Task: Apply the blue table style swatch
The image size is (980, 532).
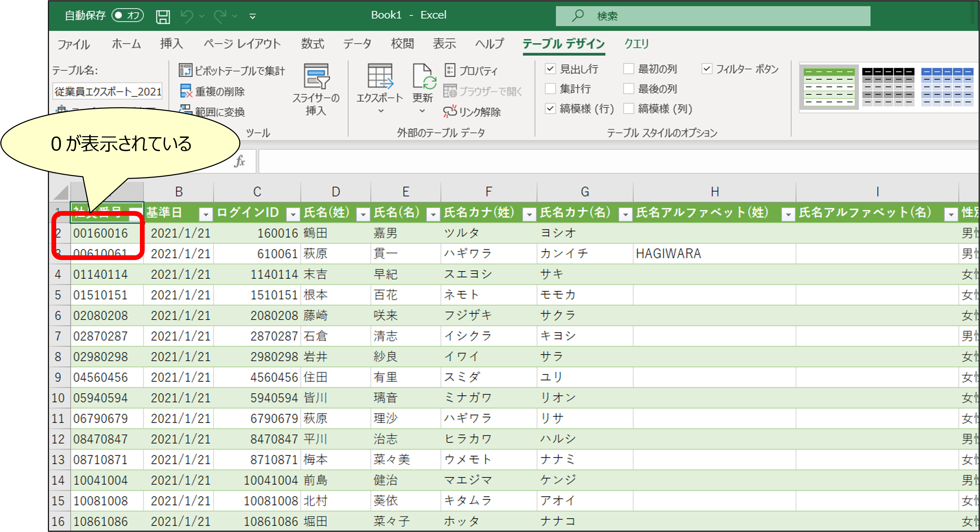Action: (947, 87)
